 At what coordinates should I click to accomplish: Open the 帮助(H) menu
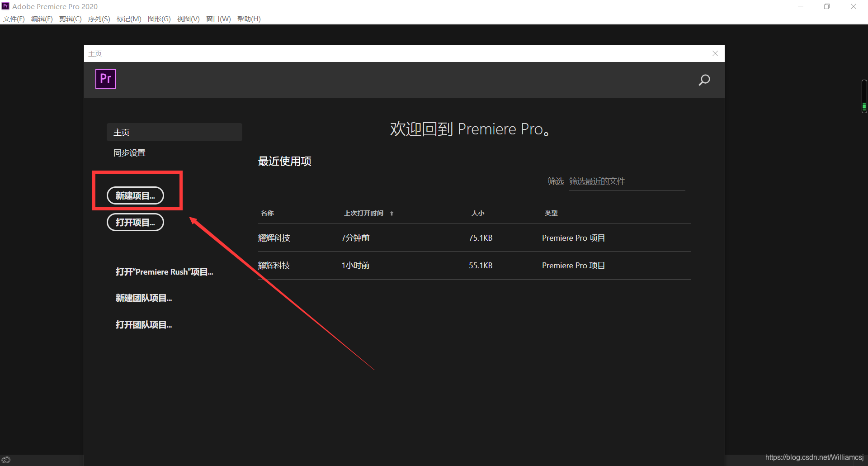point(249,19)
